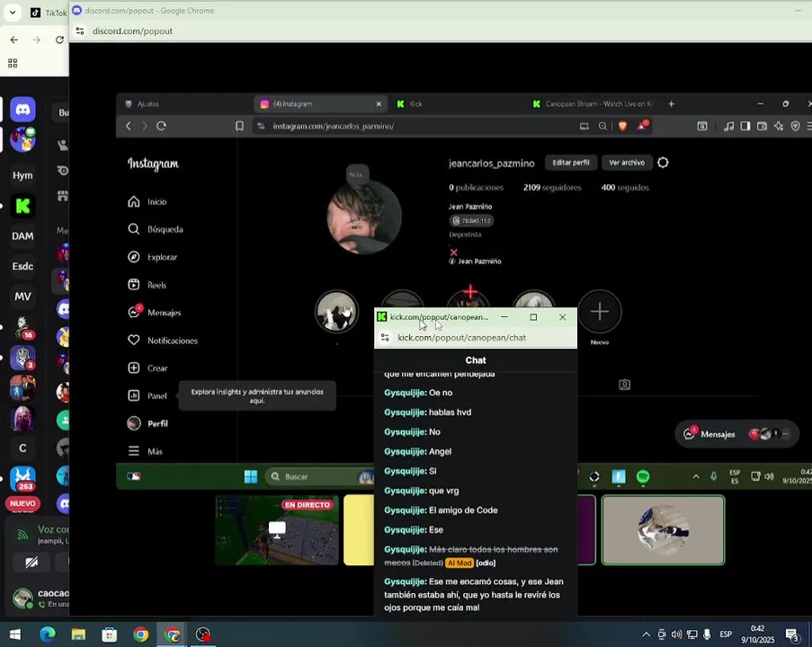The height and width of the screenshot is (647, 812).
Task: Select the MV server in Discord sidebar
Action: pos(22,297)
